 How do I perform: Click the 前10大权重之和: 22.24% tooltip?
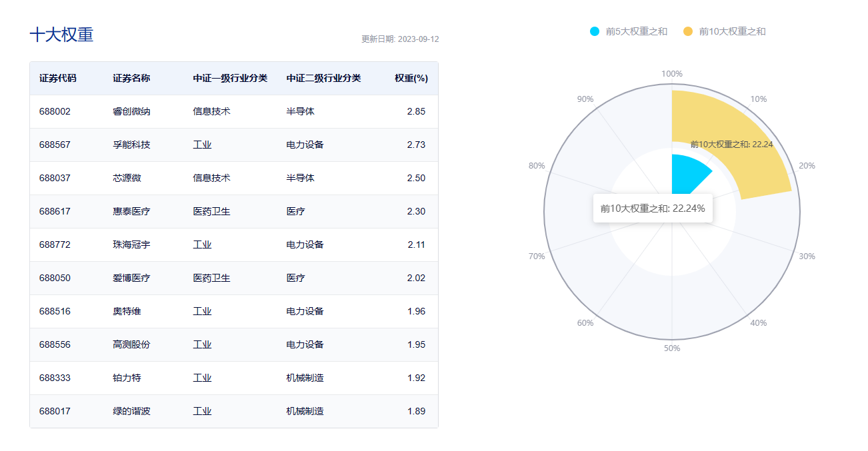pos(653,209)
